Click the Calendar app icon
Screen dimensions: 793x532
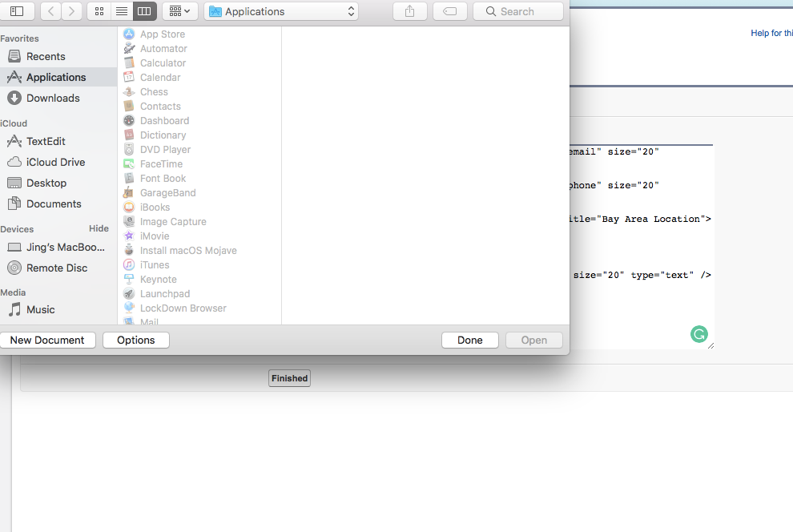[x=129, y=78]
